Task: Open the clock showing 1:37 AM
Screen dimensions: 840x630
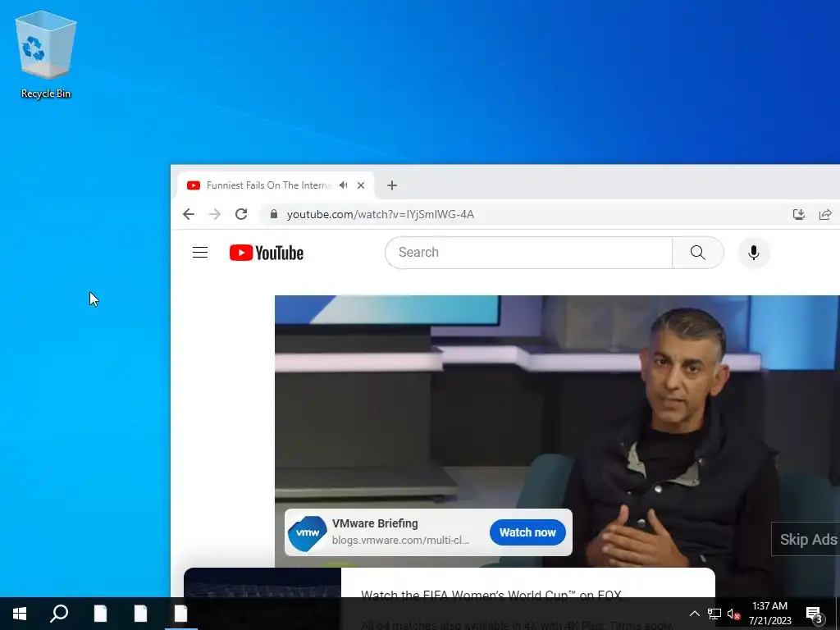Action: 769,614
